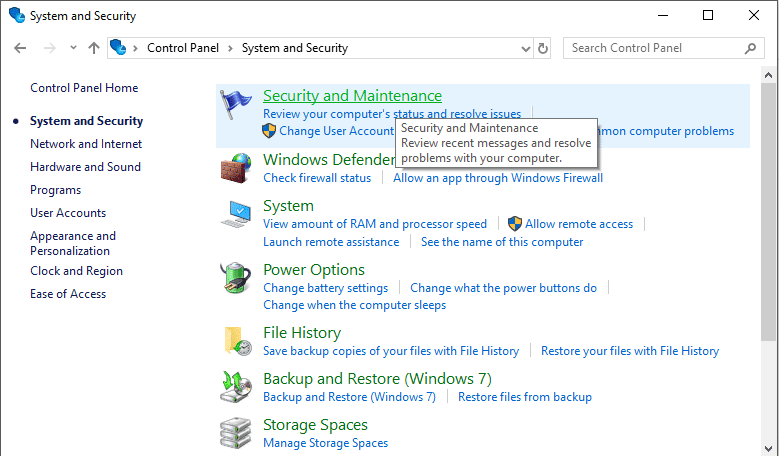Viewport: 779px width, 456px height.
Task: Click the up-one-level arrow button
Action: pyautogui.click(x=93, y=48)
